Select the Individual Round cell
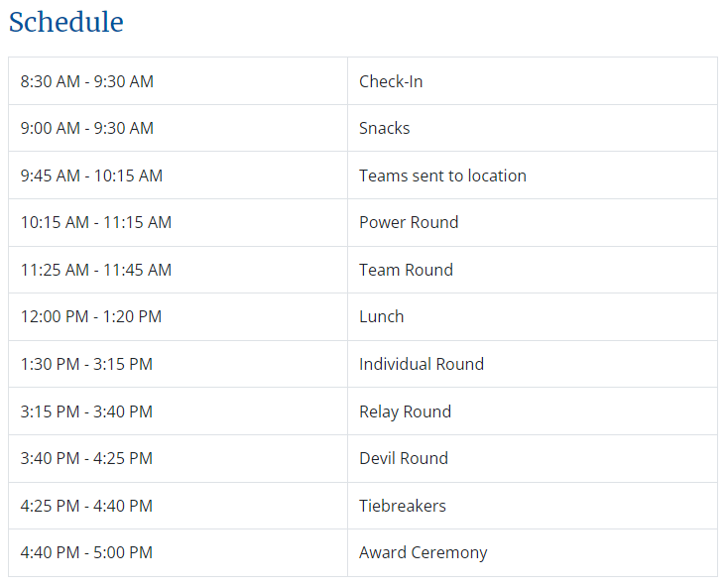 [533, 364]
